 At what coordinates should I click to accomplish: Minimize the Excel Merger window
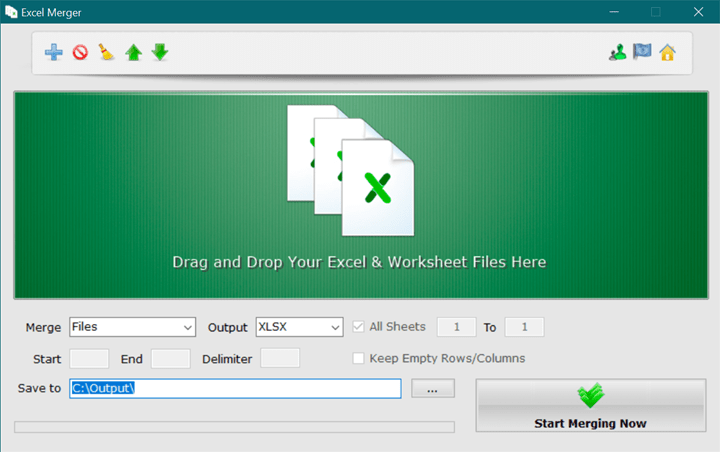[x=614, y=12]
